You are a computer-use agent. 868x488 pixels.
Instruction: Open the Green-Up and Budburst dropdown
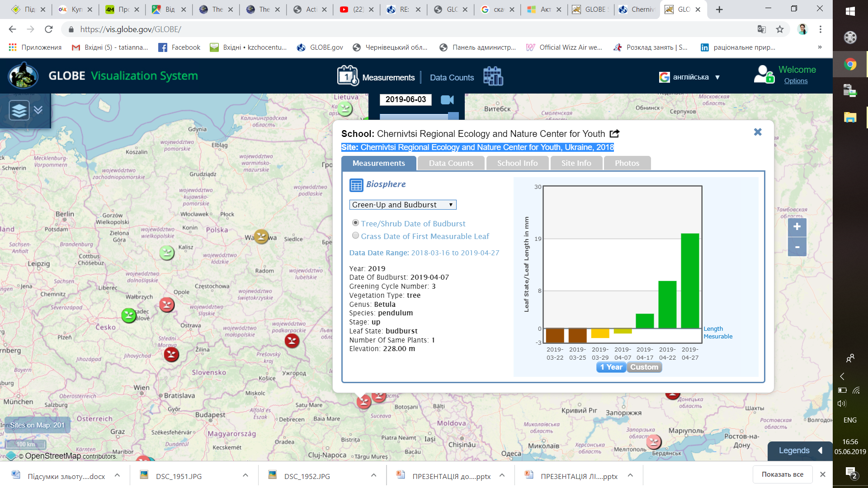click(402, 205)
